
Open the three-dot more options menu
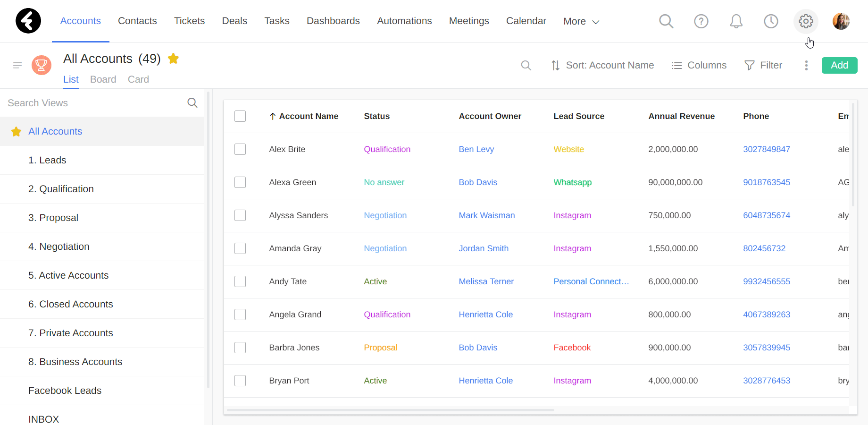click(806, 66)
